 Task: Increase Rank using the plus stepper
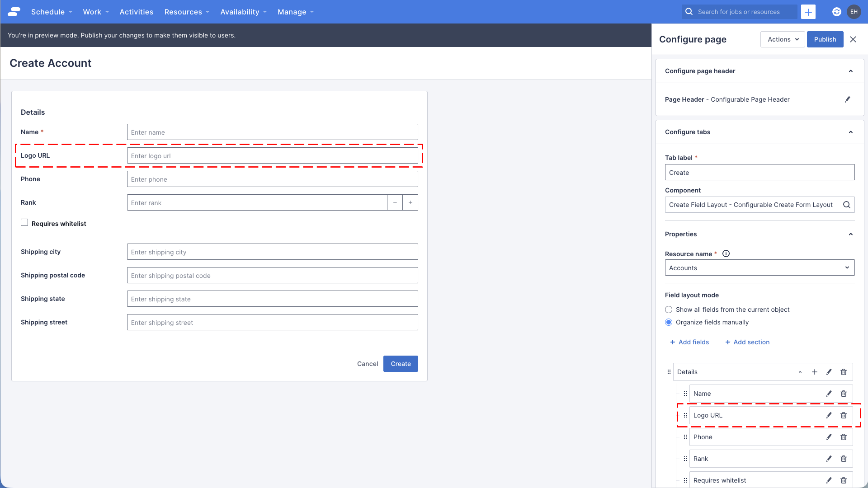click(410, 202)
